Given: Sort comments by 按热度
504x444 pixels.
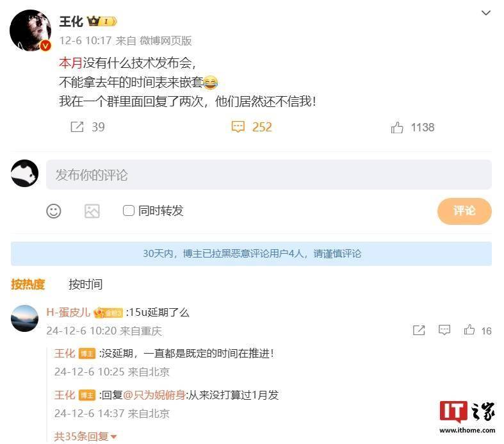Looking at the screenshot, I should (28, 284).
